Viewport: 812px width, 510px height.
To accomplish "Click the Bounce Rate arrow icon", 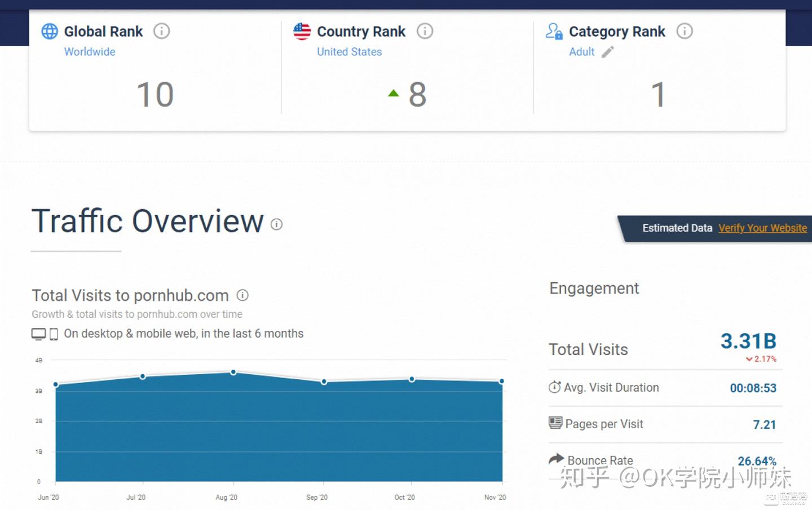I will tap(556, 459).
